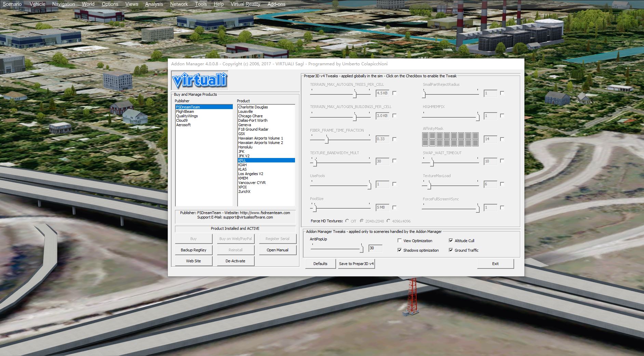The width and height of the screenshot is (644, 356).
Task: Enable PoolSize tweak checkbox
Action: click(394, 208)
